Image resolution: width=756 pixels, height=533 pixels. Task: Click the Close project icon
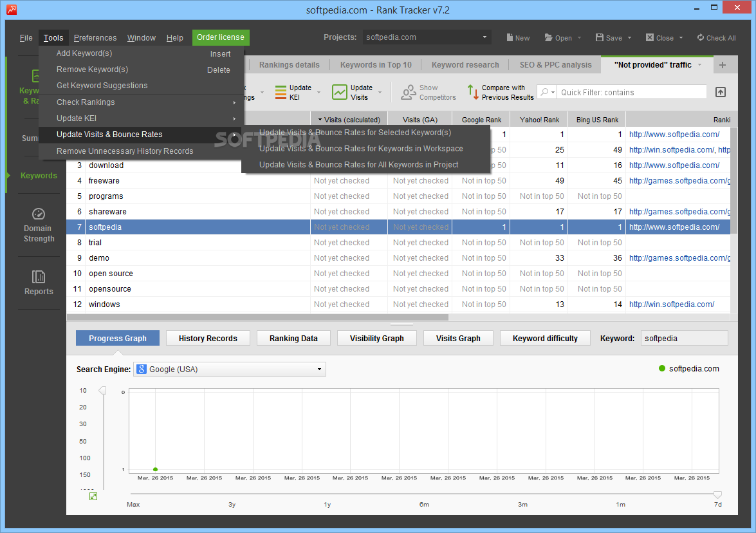[649, 37]
